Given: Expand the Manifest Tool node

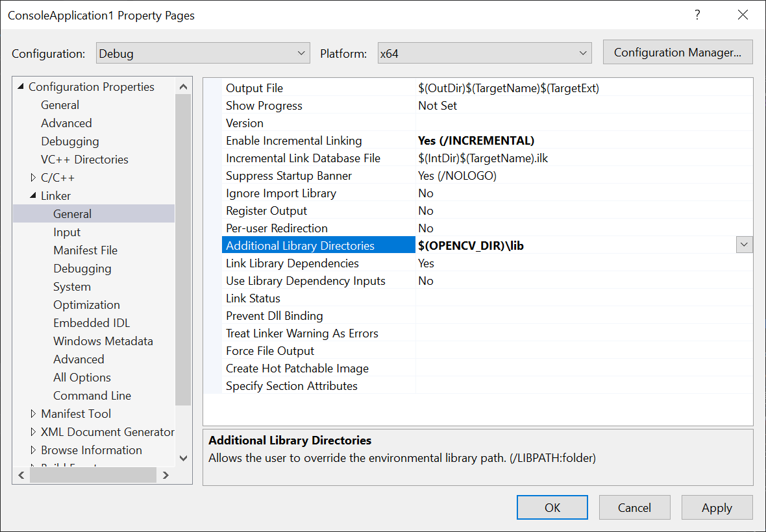Looking at the screenshot, I should 32,413.
